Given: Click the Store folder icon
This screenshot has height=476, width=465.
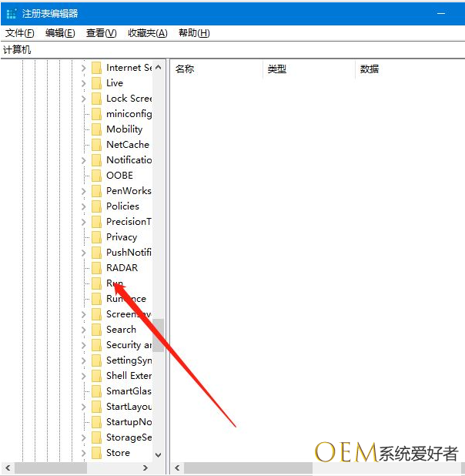Looking at the screenshot, I should click(96, 453).
